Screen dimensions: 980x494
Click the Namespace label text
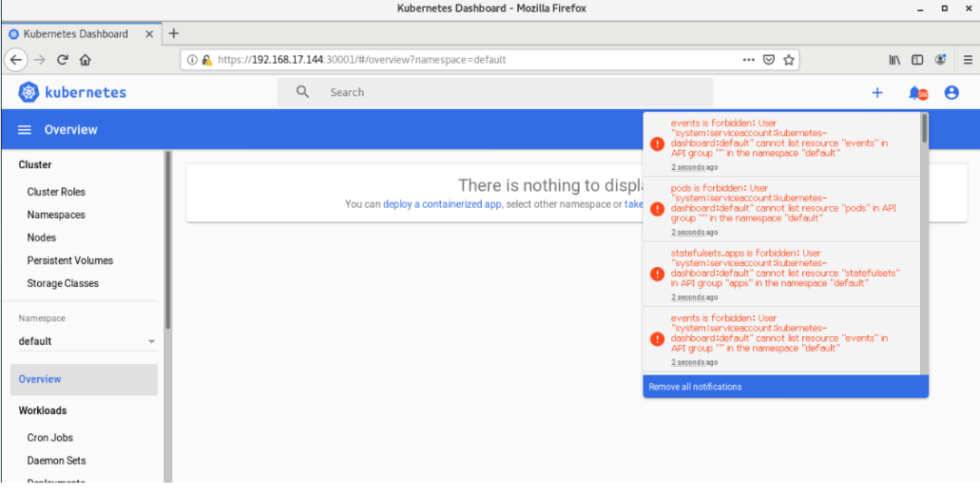click(42, 319)
